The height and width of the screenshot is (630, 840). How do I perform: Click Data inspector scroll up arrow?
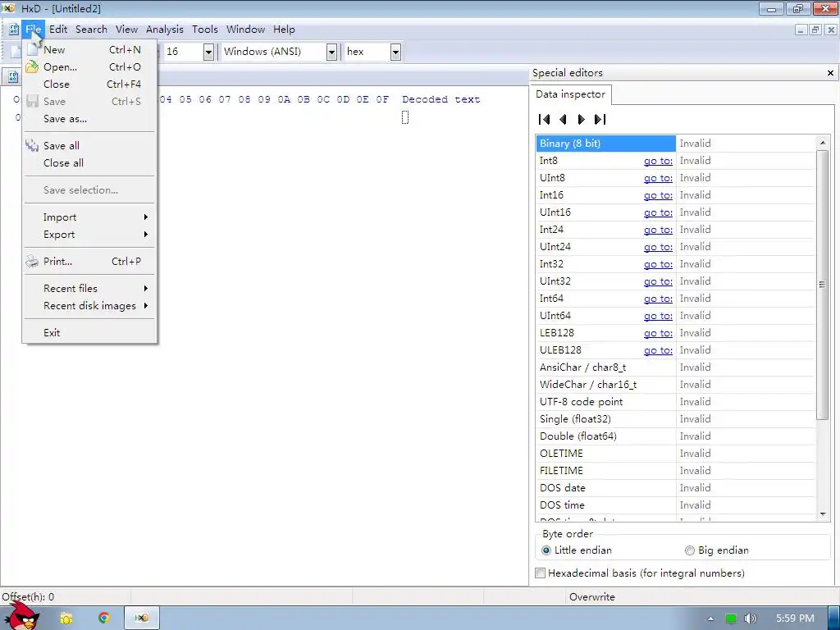(x=823, y=143)
